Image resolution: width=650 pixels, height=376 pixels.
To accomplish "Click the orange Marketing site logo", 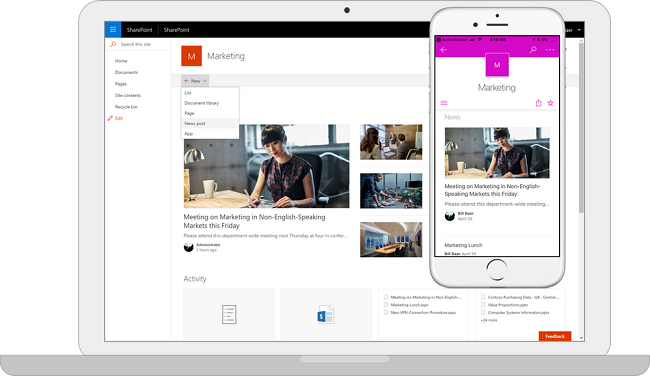I will pos(192,56).
